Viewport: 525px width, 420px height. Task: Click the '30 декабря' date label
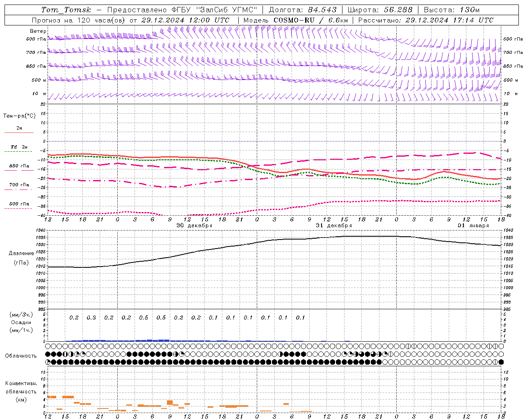pos(194,226)
